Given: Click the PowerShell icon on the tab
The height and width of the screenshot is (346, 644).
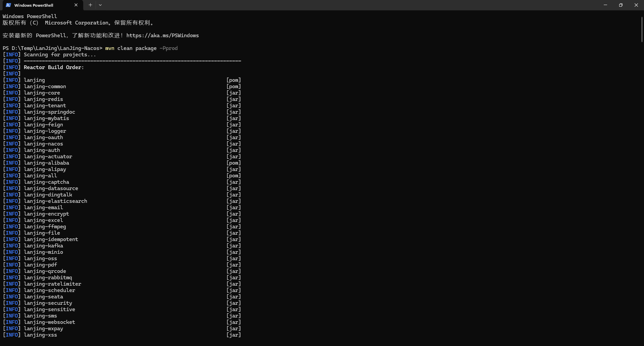Looking at the screenshot, I should (8, 5).
